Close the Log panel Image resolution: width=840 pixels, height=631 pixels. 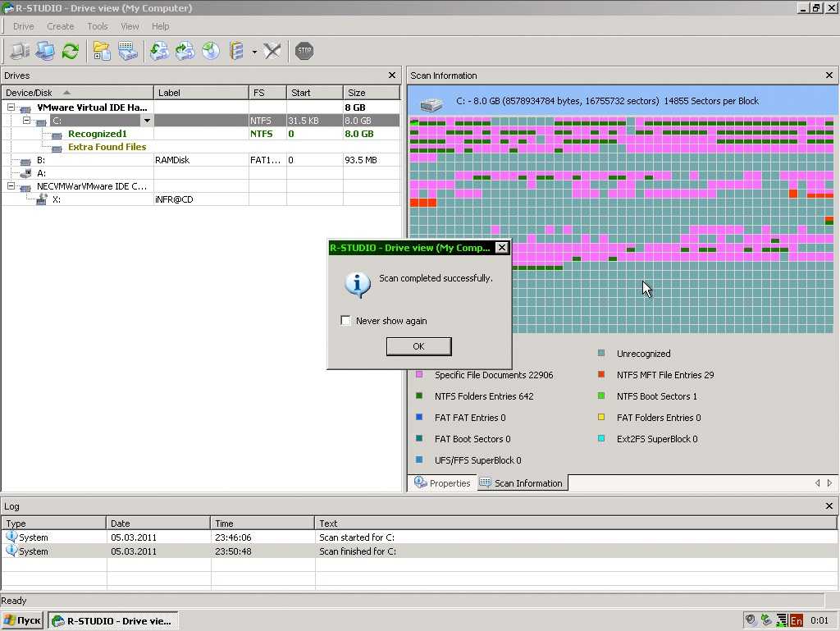[x=829, y=506]
